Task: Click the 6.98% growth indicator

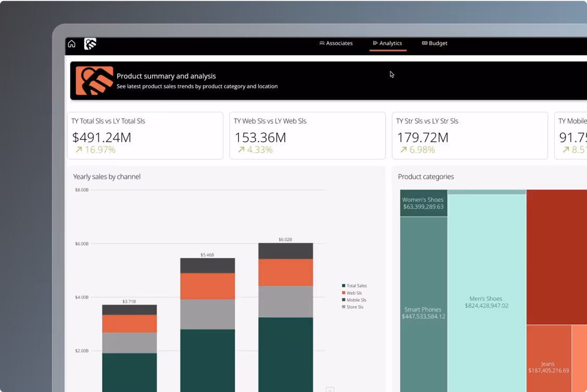Action: click(418, 150)
